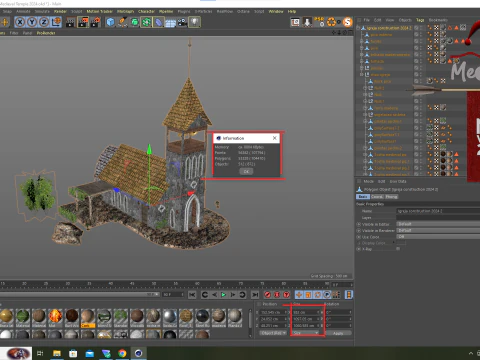Viewport: 480px width, 360px height.
Task: Click the Keyframe Selection red button
Action: pyautogui.click(x=287, y=295)
